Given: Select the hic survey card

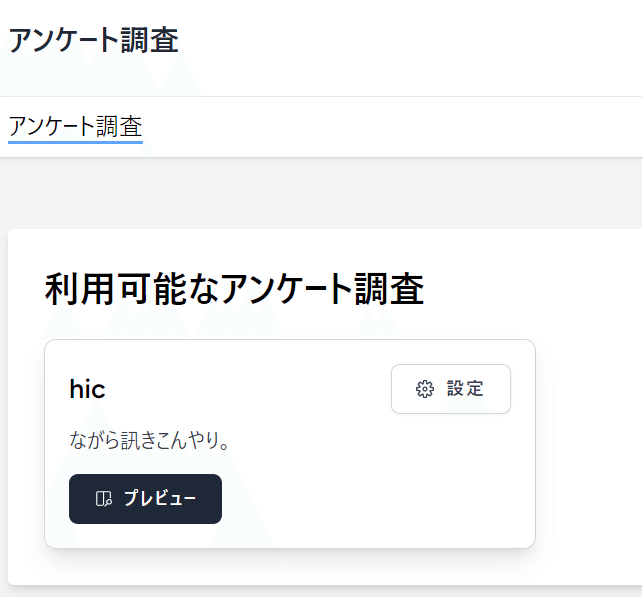Looking at the screenshot, I should tap(290, 444).
